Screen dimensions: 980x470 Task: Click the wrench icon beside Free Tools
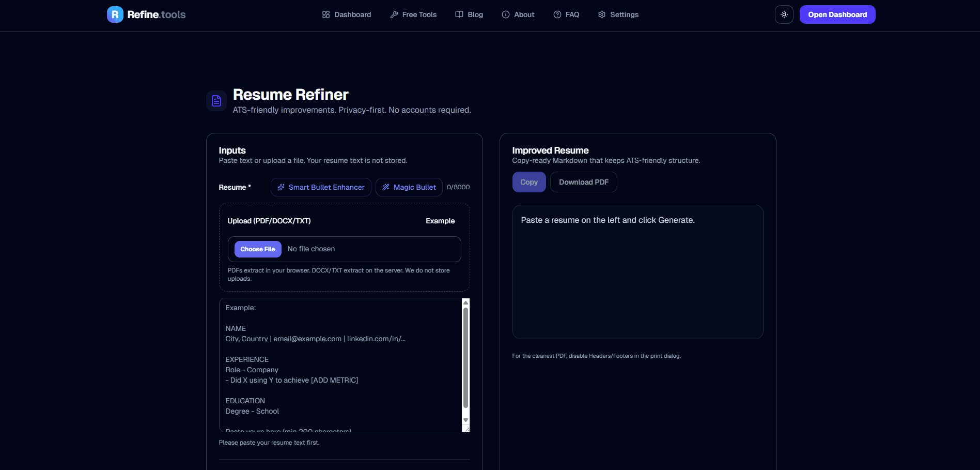(394, 14)
